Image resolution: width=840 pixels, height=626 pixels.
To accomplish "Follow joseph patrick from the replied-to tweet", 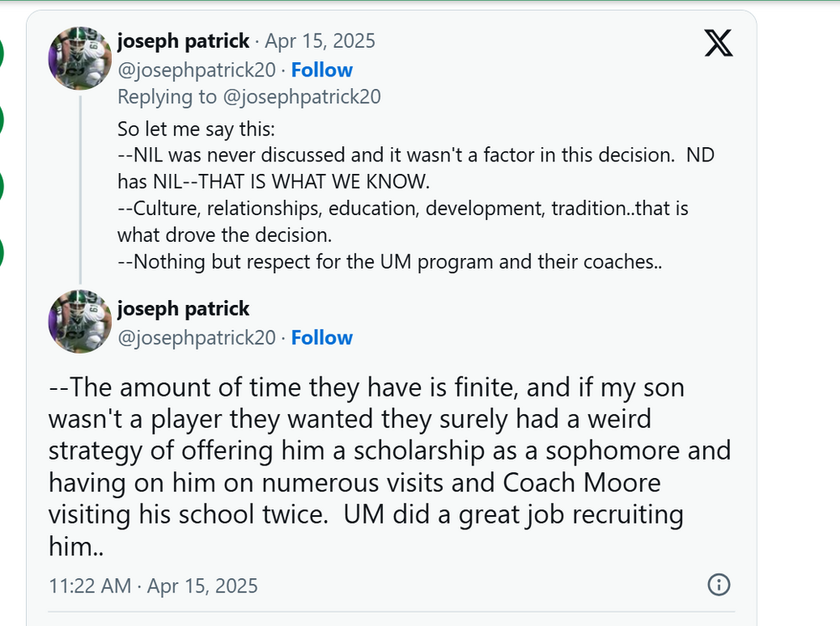I will pos(322,70).
